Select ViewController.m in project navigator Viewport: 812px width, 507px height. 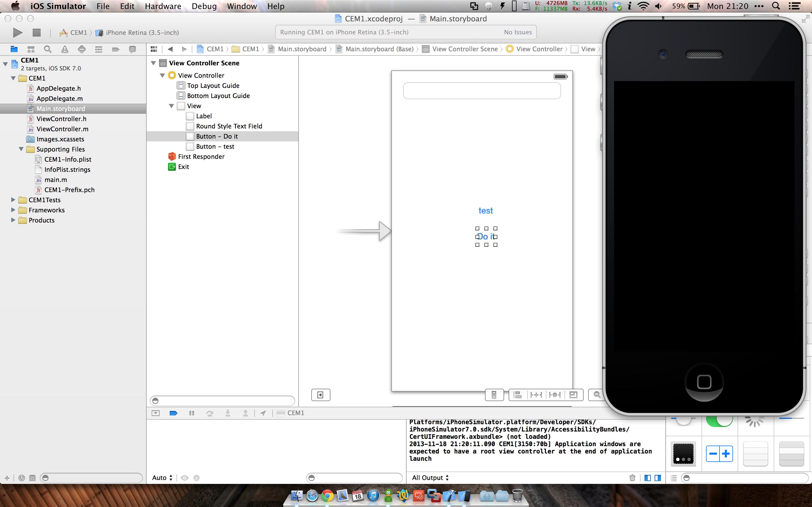click(x=62, y=129)
